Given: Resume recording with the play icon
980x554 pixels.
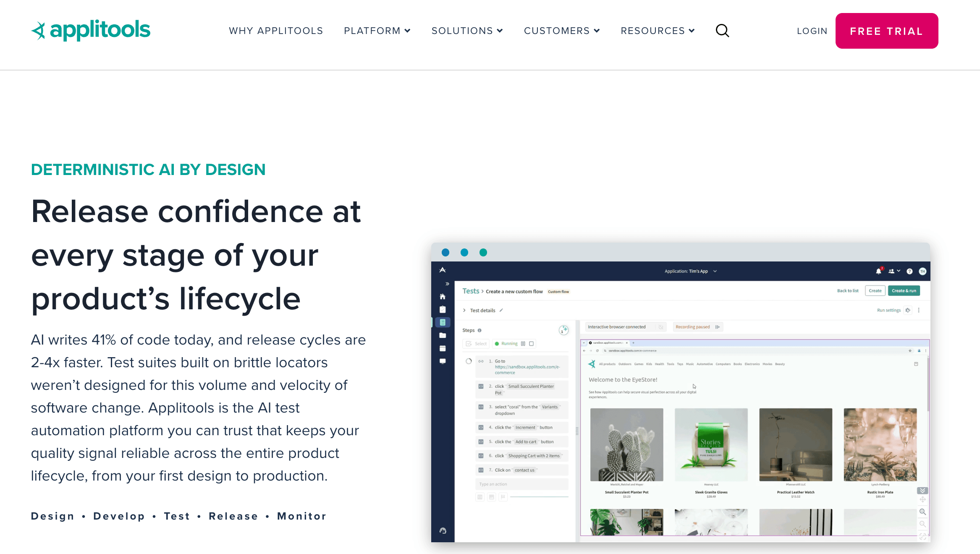Looking at the screenshot, I should pyautogui.click(x=718, y=327).
